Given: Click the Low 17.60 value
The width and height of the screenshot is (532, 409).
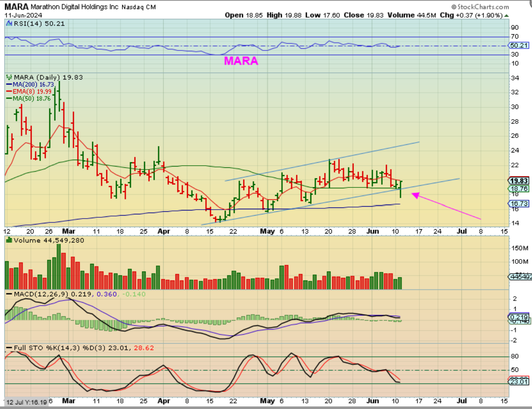Looking at the screenshot, I should point(322,15).
